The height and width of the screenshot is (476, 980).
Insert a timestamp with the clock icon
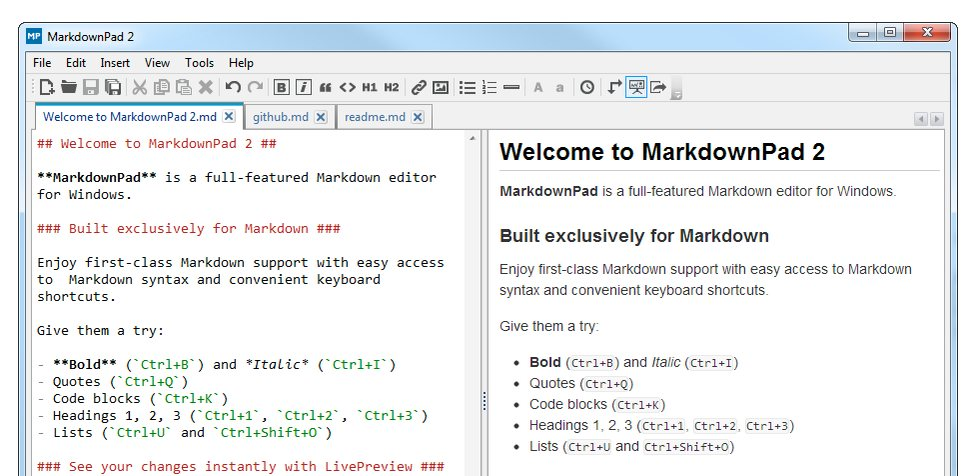tap(587, 87)
